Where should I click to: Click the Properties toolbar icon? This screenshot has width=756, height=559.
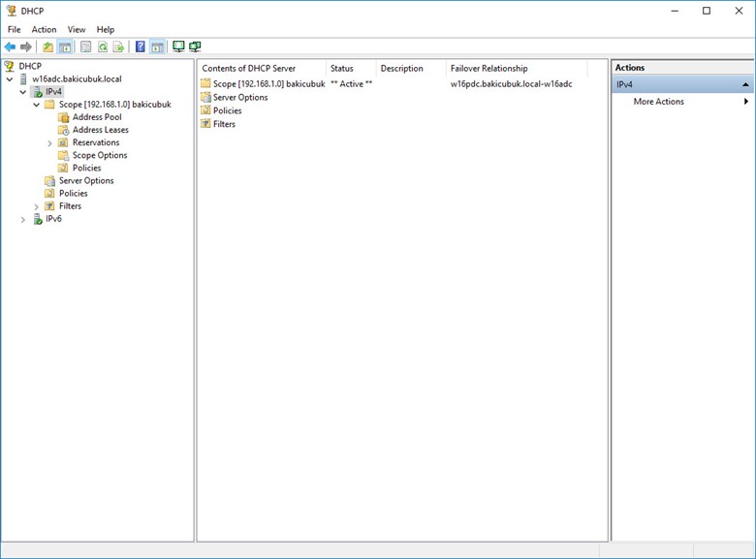pos(85,47)
